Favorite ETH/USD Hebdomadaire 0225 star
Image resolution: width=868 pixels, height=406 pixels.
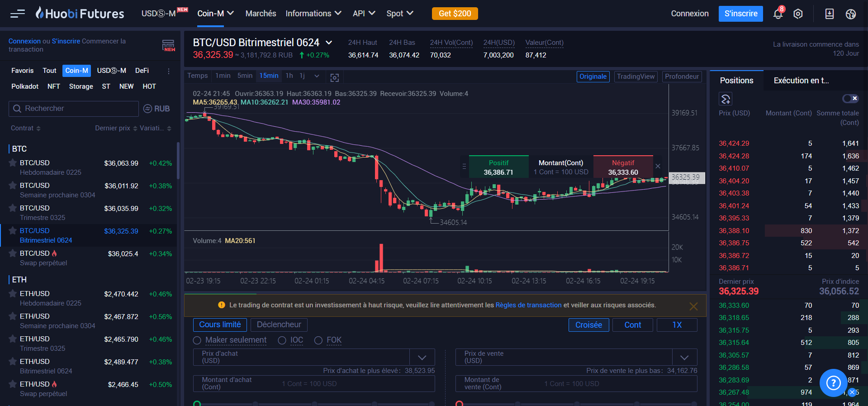point(13,293)
